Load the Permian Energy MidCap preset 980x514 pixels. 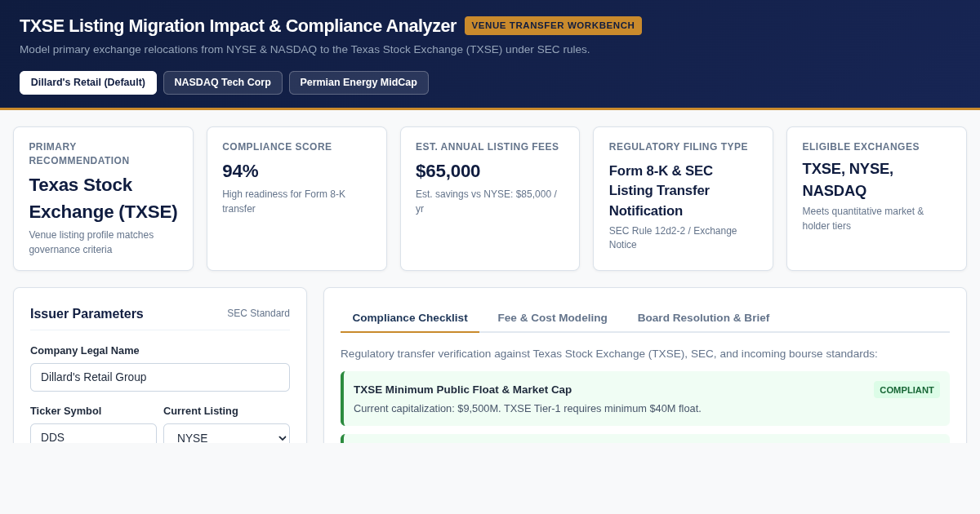(x=359, y=82)
